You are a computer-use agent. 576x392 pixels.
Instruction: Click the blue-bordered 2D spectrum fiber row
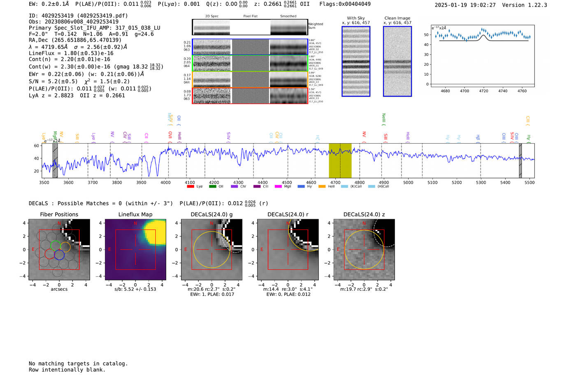(x=250, y=47)
